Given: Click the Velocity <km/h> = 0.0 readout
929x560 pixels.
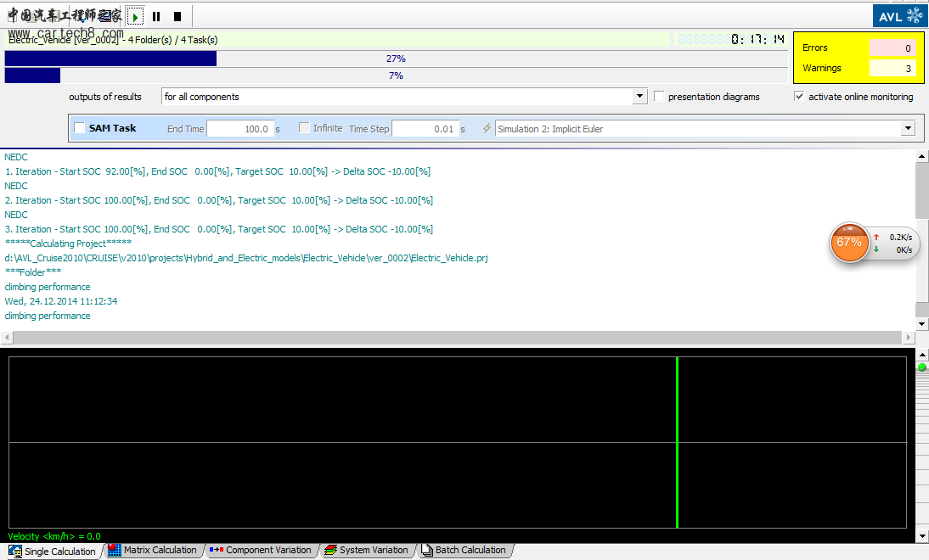Looking at the screenshot, I should point(53,536).
